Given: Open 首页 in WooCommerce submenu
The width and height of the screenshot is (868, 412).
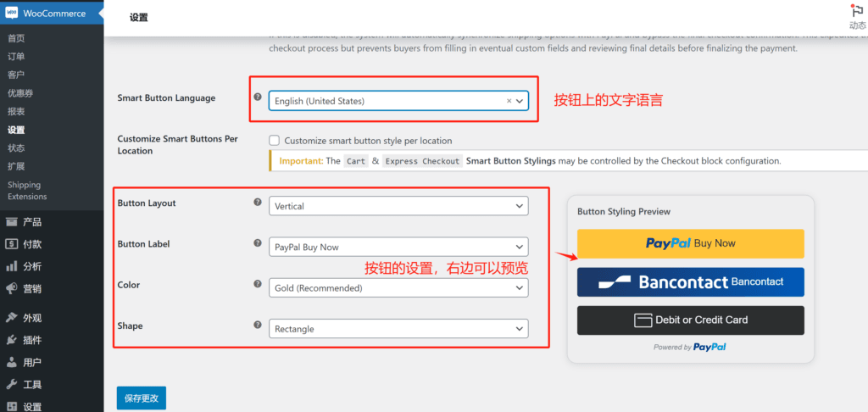Looking at the screenshot, I should [x=16, y=38].
